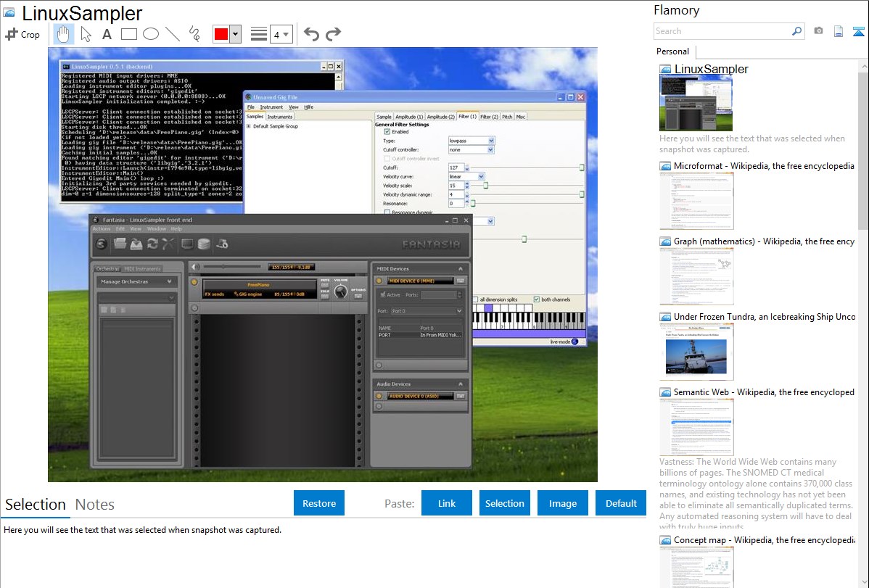This screenshot has width=869, height=588.
Task: Redo the last undone action
Action: tap(333, 34)
